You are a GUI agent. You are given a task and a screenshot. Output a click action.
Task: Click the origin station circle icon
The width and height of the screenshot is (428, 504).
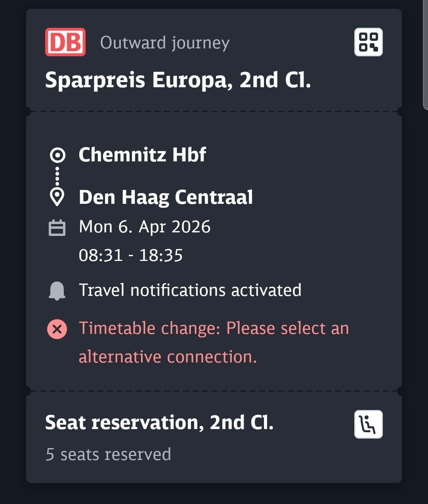click(x=57, y=155)
